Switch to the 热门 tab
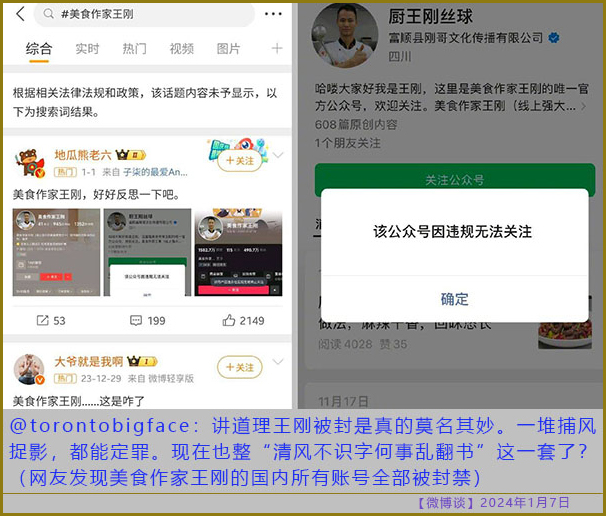The width and height of the screenshot is (606, 516). pos(134,49)
